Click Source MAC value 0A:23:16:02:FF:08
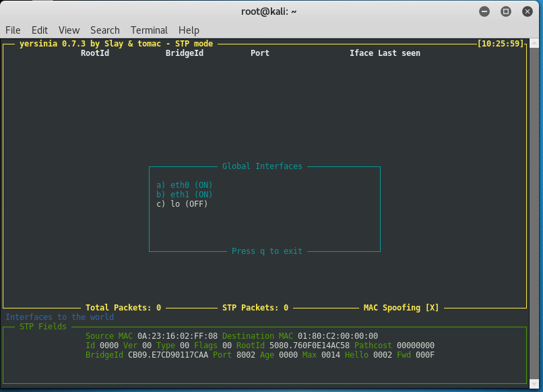 click(x=177, y=336)
